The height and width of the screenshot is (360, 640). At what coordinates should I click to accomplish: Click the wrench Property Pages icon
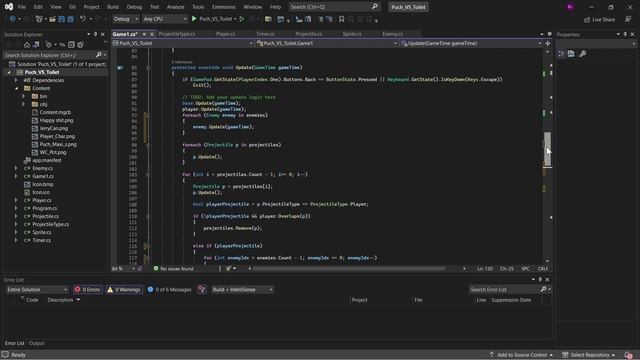point(583,53)
